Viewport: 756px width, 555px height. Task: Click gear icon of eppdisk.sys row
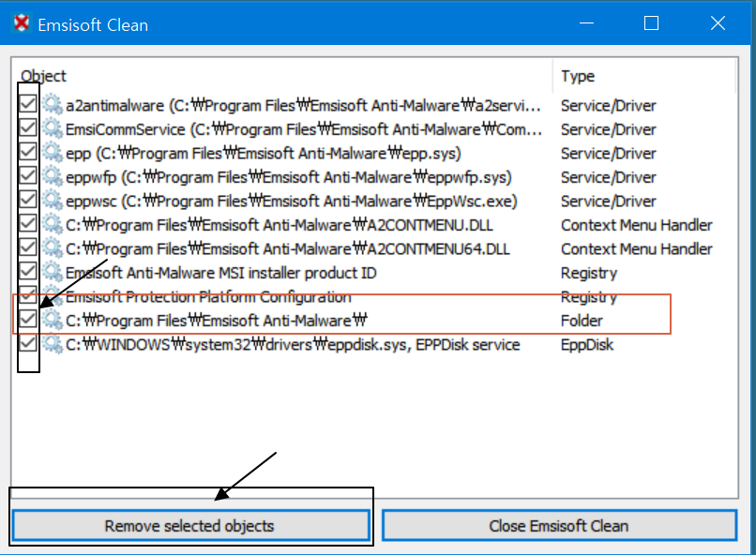pyautogui.click(x=53, y=344)
